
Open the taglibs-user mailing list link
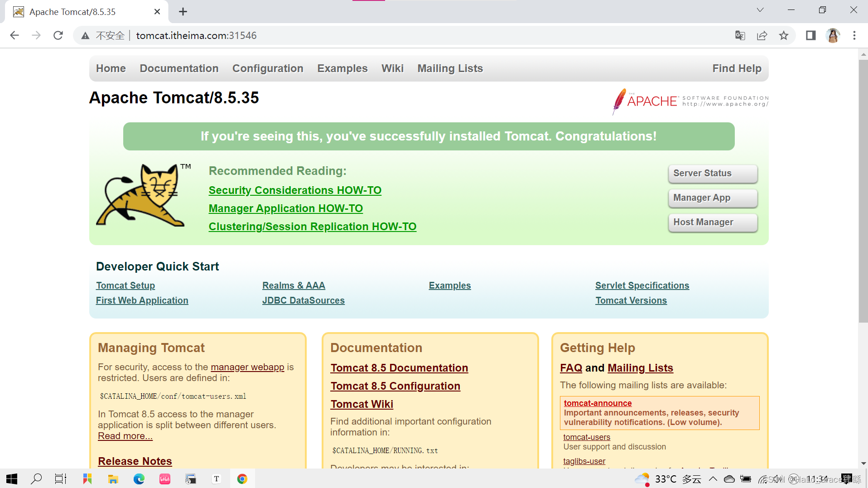pos(584,461)
